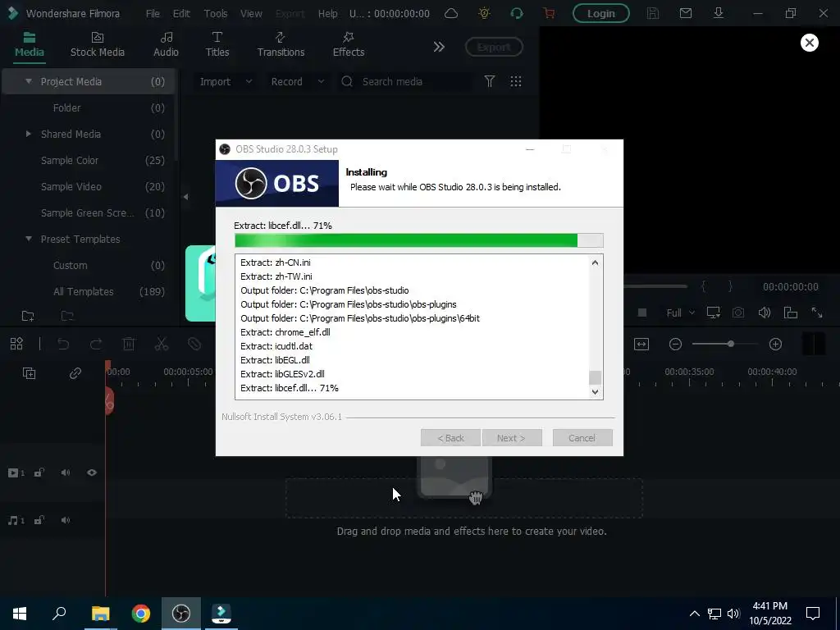The image size is (840, 630).
Task: Zoom in timeline with plus icon
Action: (x=776, y=344)
